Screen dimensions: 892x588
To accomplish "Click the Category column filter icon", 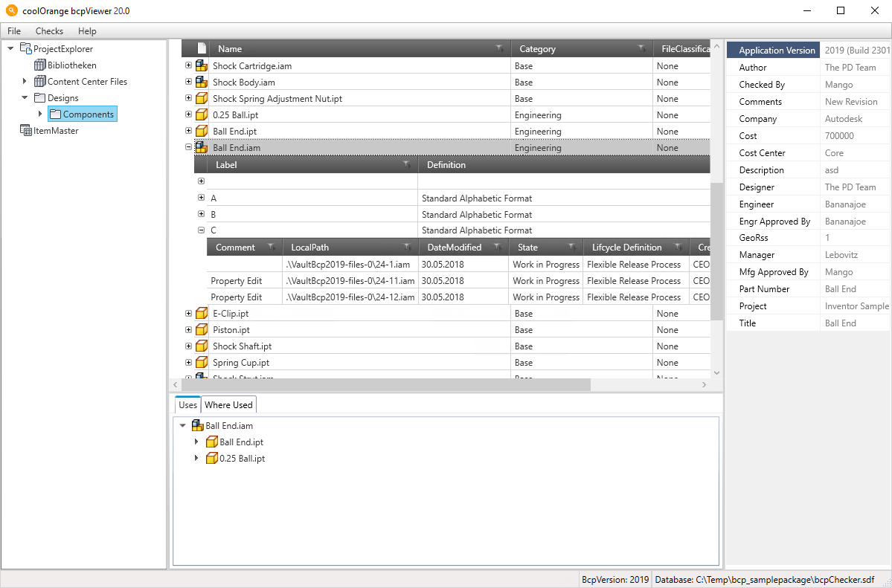I will point(641,49).
